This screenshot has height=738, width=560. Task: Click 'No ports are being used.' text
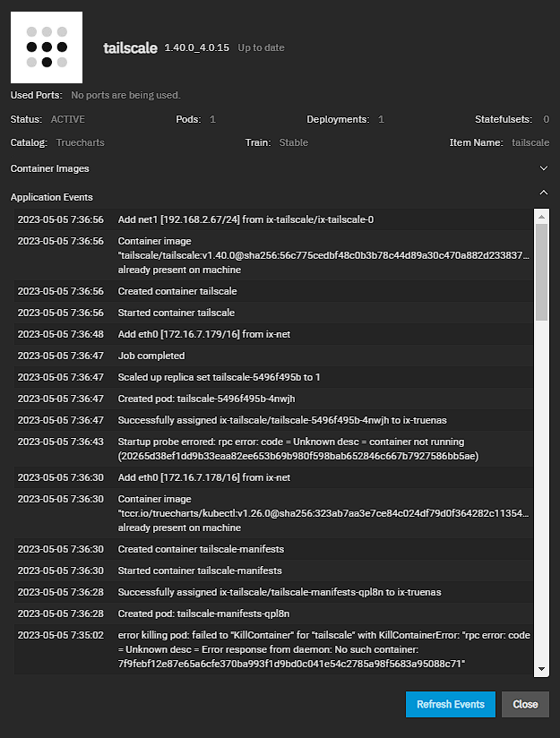click(x=125, y=95)
